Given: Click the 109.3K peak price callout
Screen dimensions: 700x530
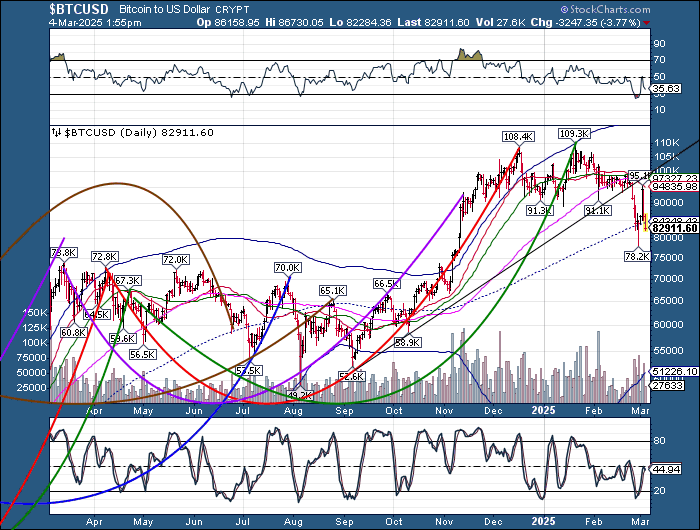Looking at the screenshot, I should (x=575, y=132).
